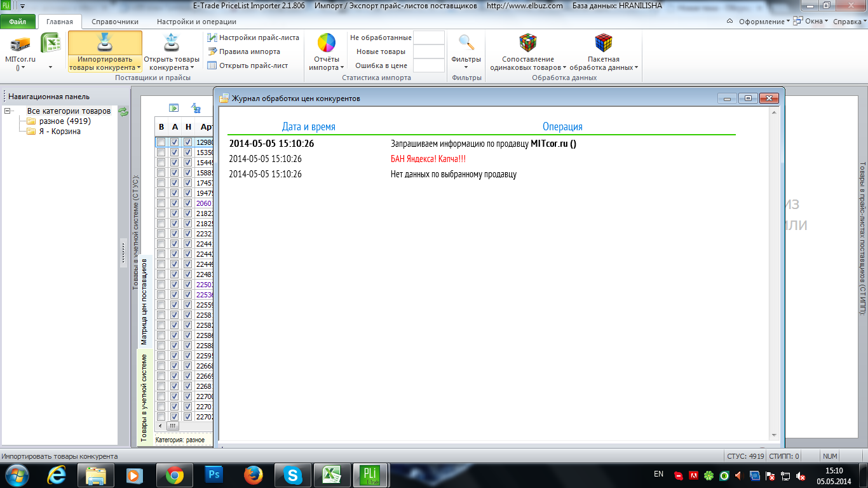Open Правила импорта
The height and width of the screenshot is (488, 868).
pyautogui.click(x=244, y=51)
